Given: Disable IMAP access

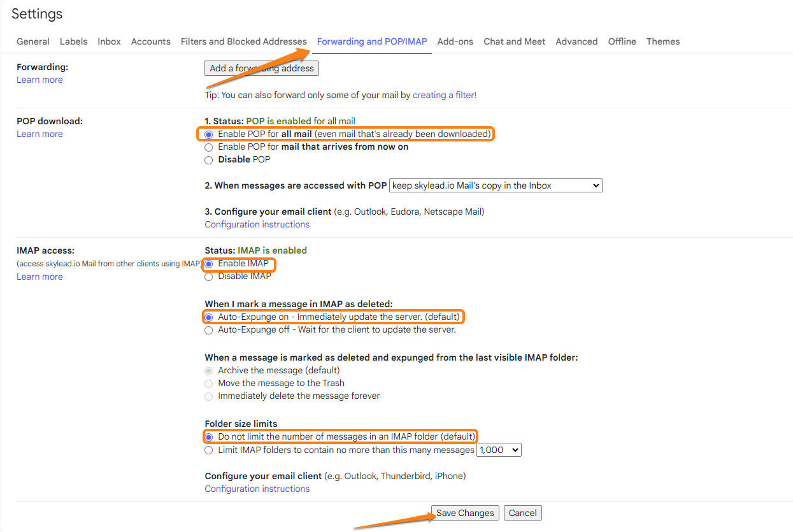Looking at the screenshot, I should tap(209, 276).
